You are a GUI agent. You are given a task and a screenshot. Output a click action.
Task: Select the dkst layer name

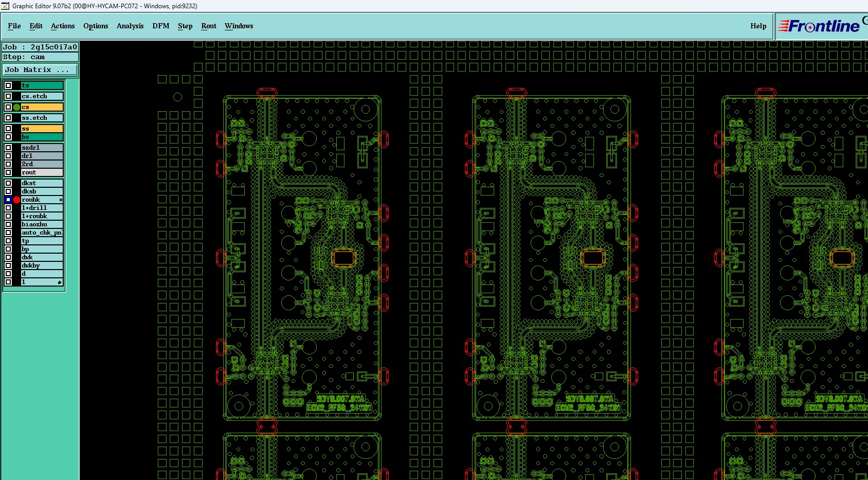[42, 183]
